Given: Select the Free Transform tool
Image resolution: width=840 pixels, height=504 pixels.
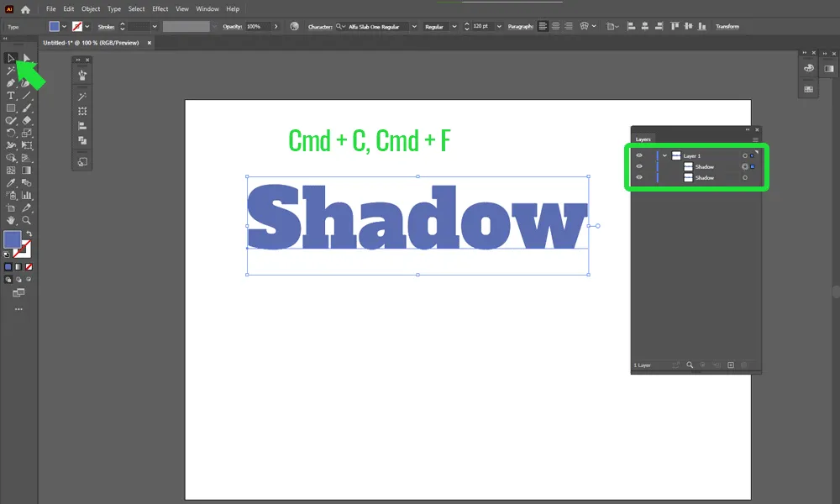Looking at the screenshot, I should (x=26, y=145).
